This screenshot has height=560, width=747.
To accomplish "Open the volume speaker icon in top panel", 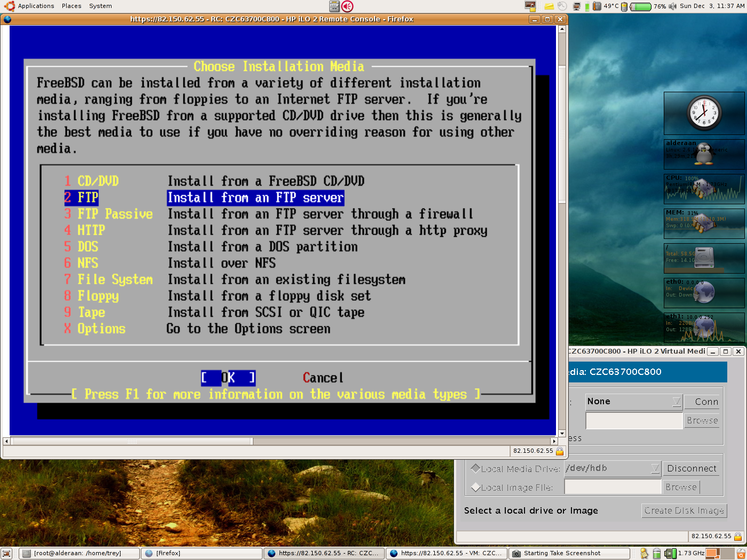I will coord(672,6).
